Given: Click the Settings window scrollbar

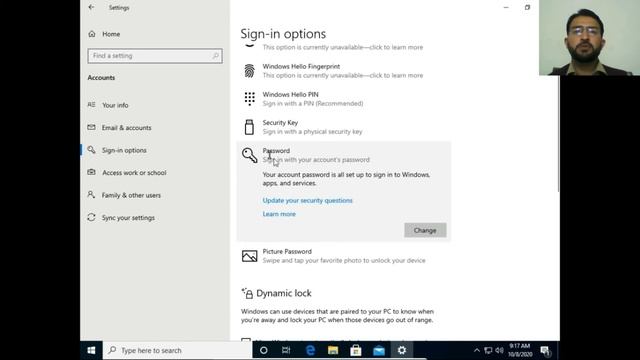Looking at the screenshot, I should tap(558, 133).
